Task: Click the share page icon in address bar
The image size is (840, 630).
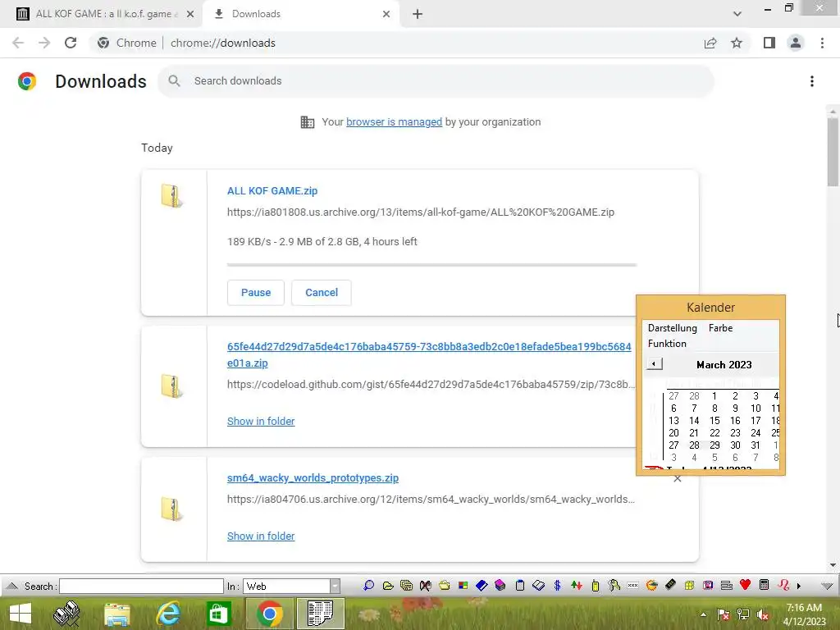Action: [x=710, y=43]
